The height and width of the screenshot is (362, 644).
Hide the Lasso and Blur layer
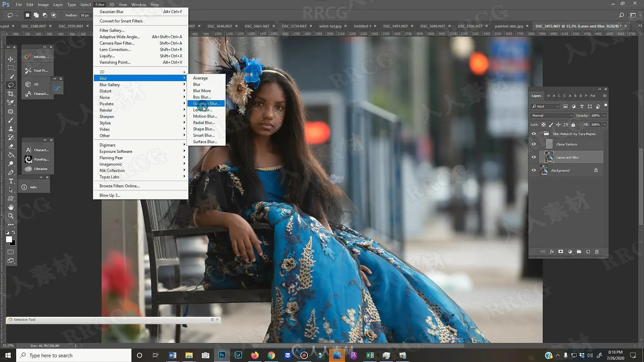(534, 157)
